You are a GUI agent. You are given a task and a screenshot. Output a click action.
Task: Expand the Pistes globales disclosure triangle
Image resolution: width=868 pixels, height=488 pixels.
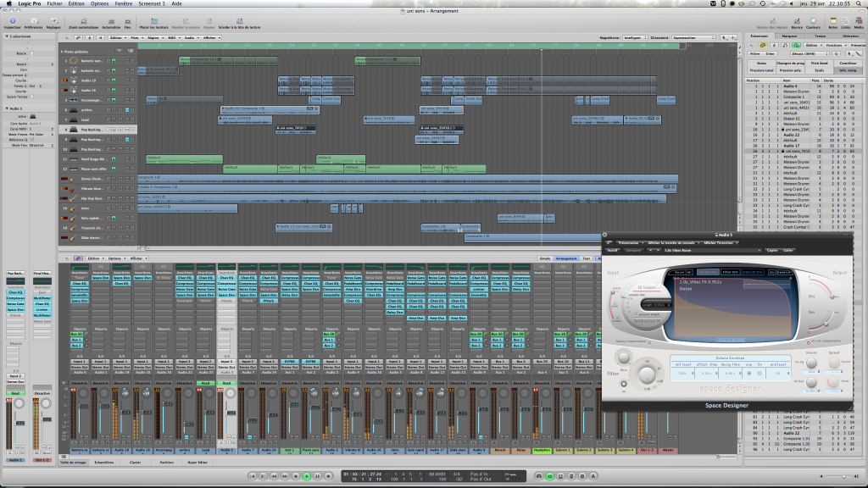point(62,52)
